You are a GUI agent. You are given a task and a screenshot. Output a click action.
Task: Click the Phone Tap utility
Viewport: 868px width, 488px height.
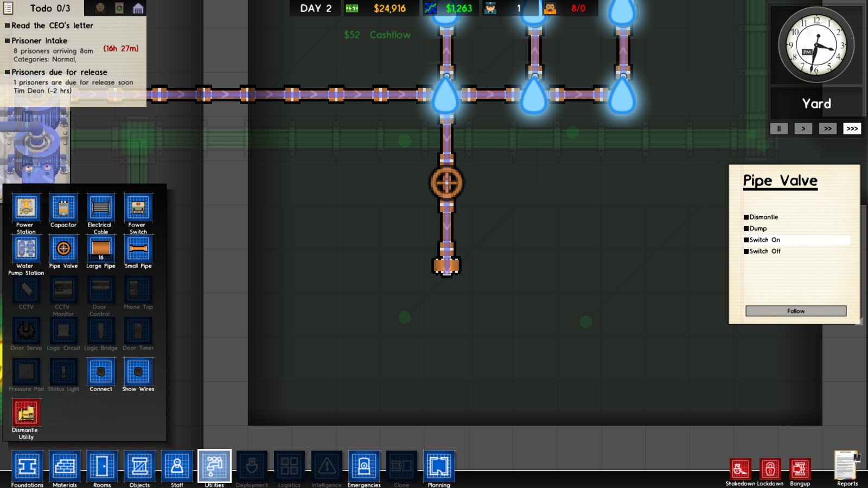pyautogui.click(x=138, y=290)
